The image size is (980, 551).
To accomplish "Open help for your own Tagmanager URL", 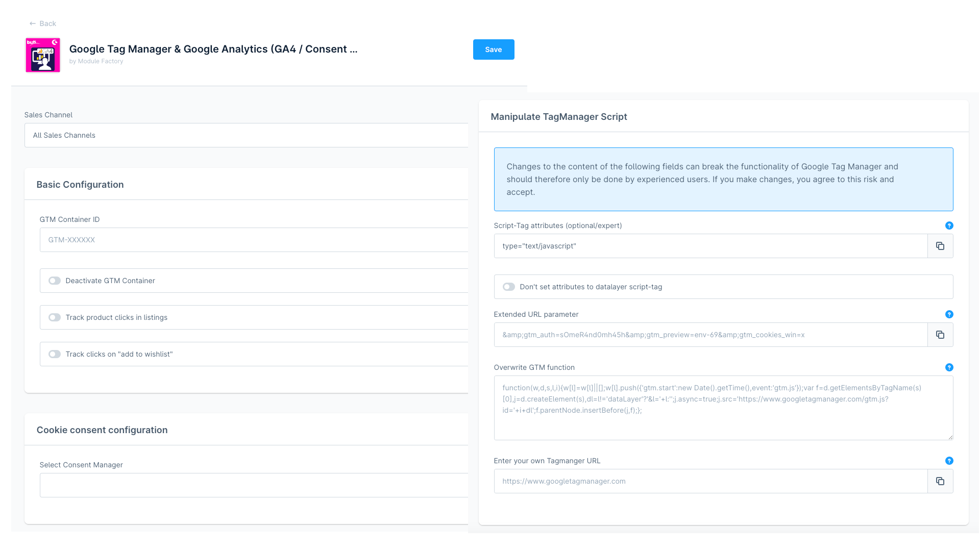I will pyautogui.click(x=949, y=461).
